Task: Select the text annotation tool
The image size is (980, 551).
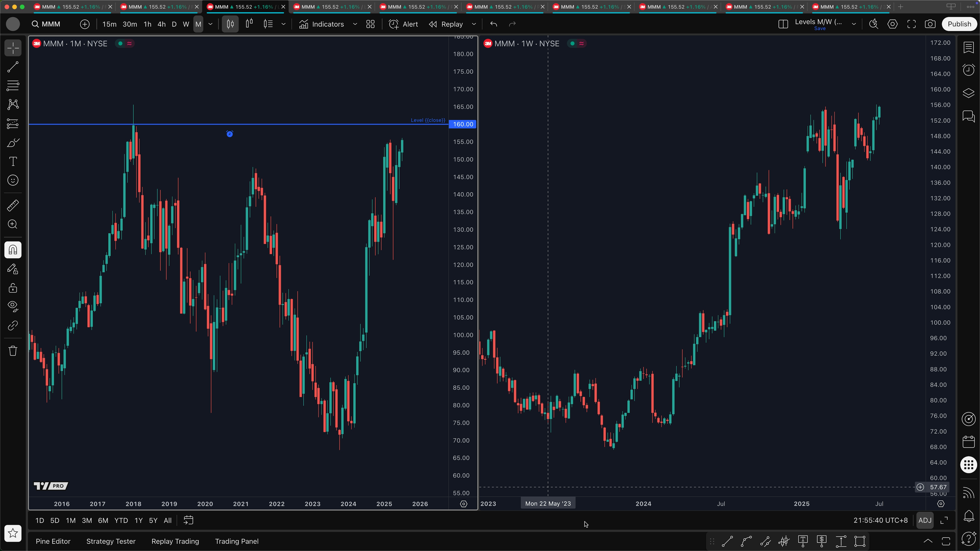Action: pos(13,161)
